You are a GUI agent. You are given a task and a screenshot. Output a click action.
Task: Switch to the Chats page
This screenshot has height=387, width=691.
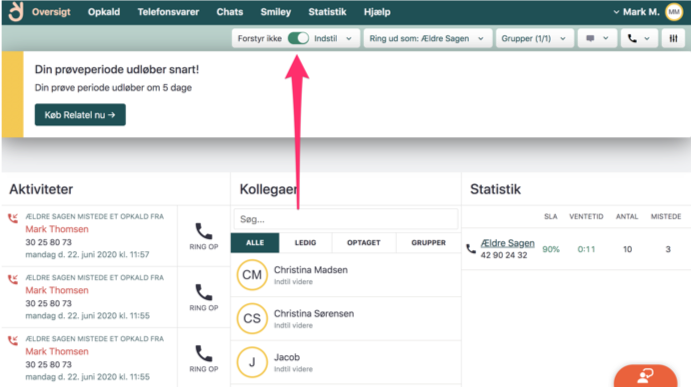(230, 12)
